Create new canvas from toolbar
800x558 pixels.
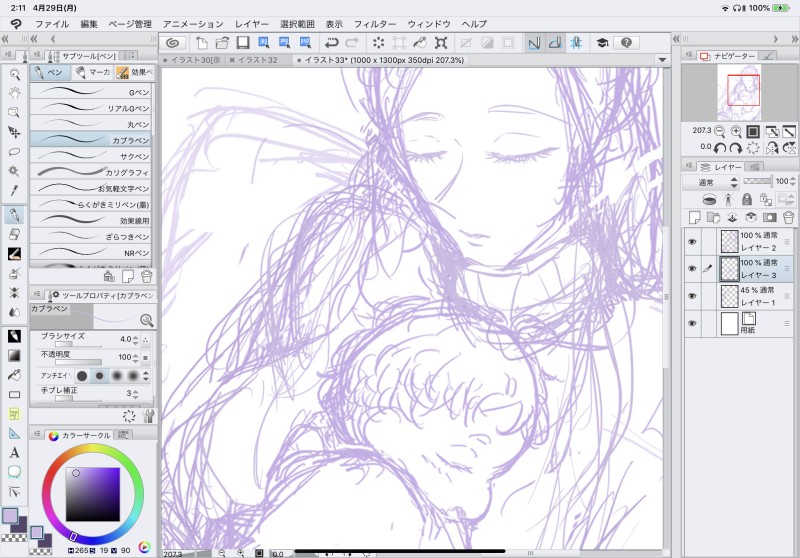[202, 43]
